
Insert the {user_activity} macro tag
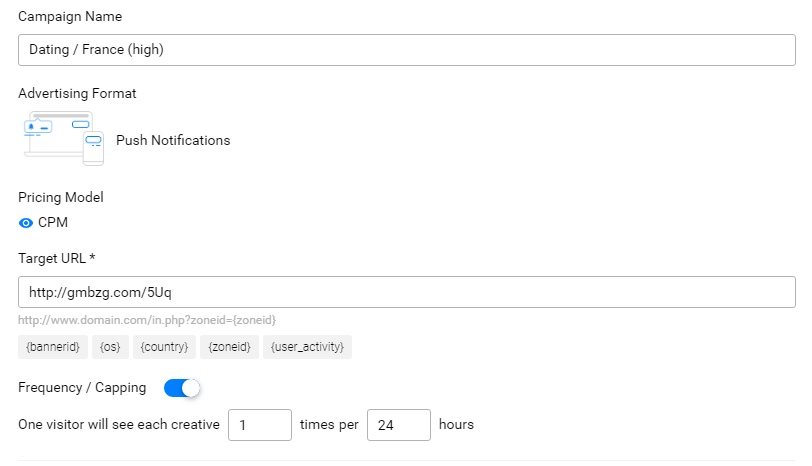click(x=307, y=347)
